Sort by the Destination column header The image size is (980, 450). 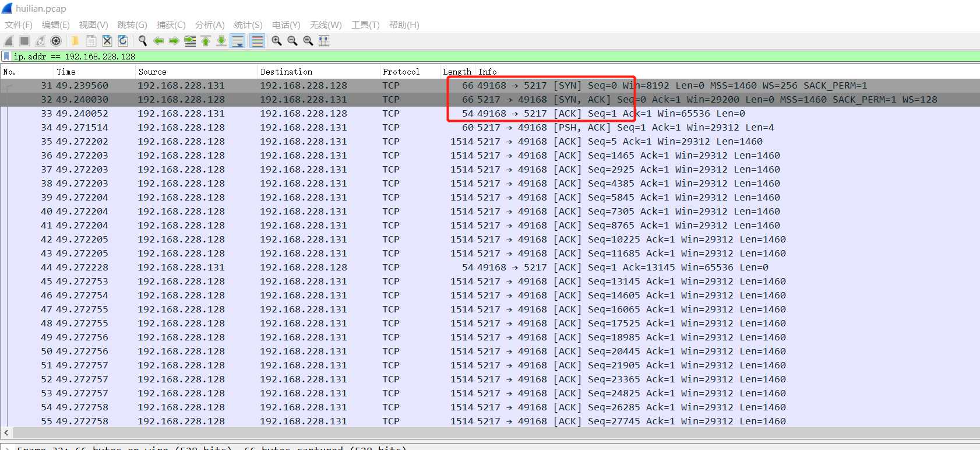(319, 72)
